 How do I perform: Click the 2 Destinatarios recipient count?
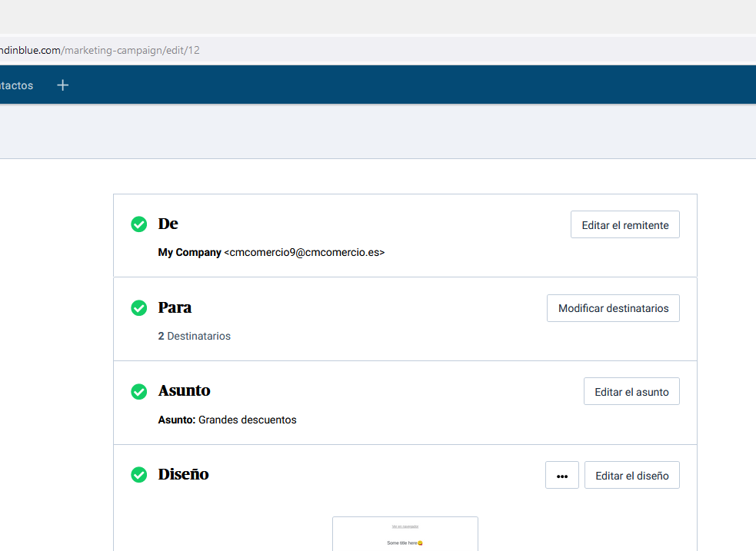[x=194, y=336]
